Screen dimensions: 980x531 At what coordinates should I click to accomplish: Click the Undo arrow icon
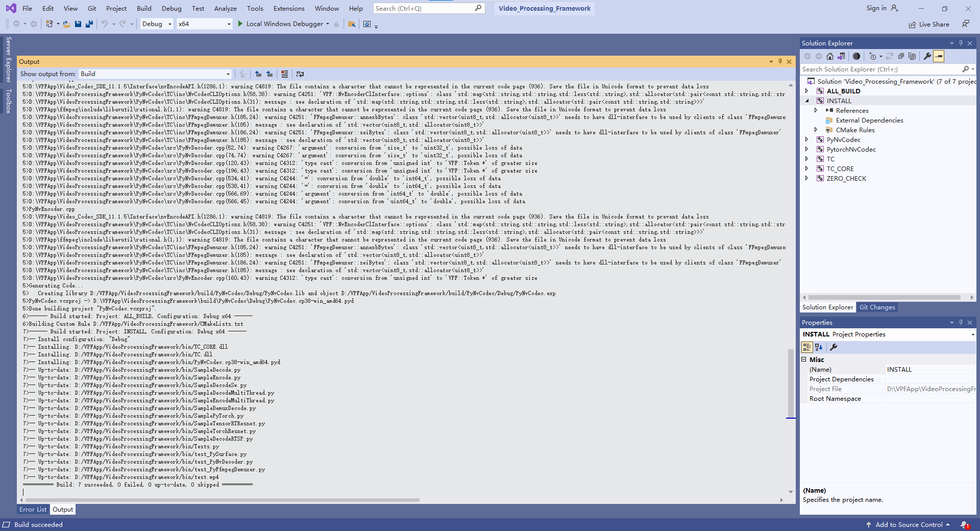[x=104, y=24]
